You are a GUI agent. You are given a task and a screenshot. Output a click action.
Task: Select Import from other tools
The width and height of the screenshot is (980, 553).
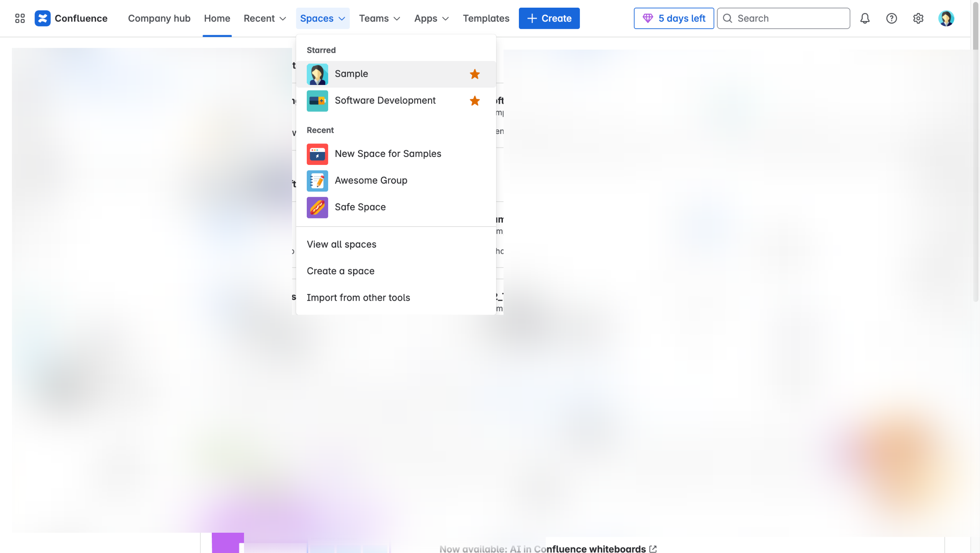(x=396, y=298)
